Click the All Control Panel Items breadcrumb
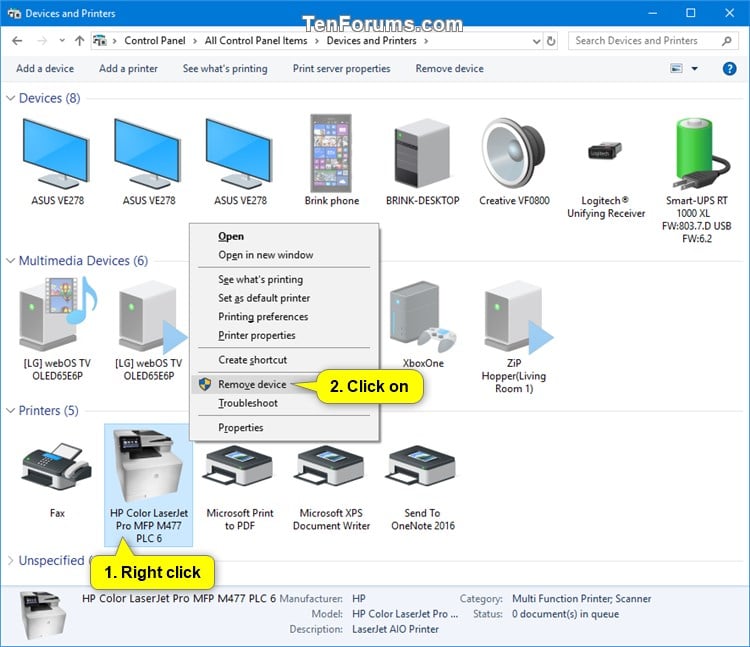Viewport: 750px width, 647px height. click(x=256, y=41)
